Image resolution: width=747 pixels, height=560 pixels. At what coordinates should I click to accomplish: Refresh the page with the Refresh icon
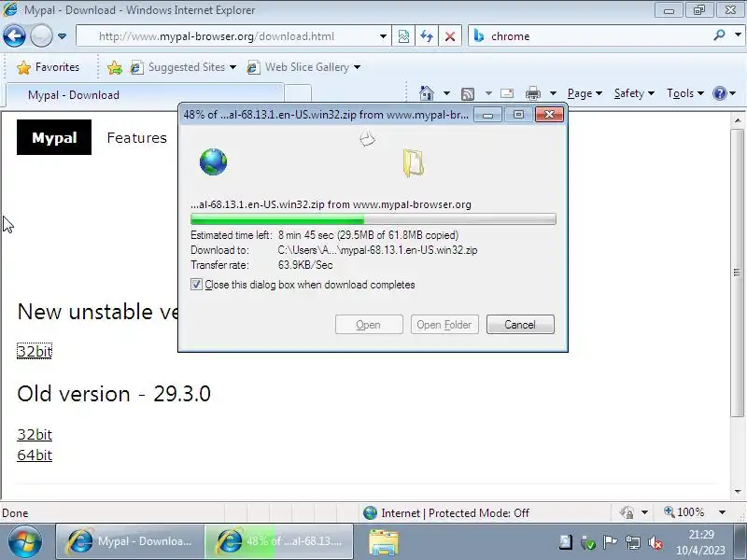(x=427, y=36)
